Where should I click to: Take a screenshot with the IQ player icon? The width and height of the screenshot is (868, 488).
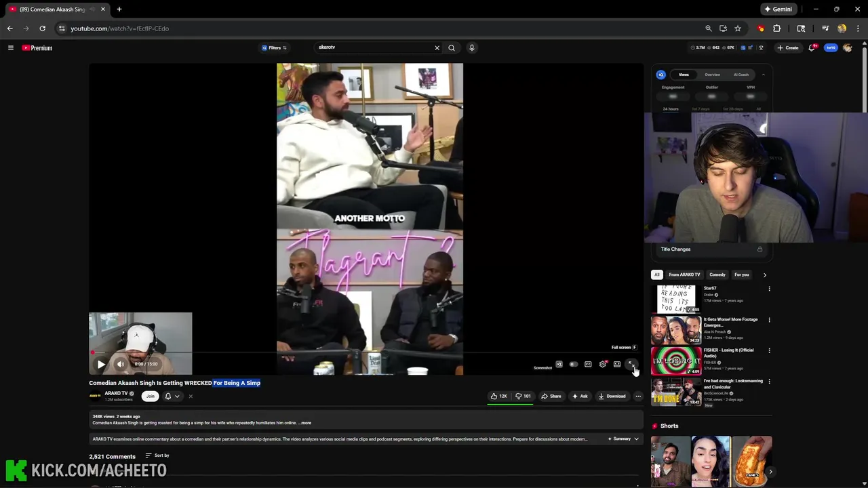point(559,364)
